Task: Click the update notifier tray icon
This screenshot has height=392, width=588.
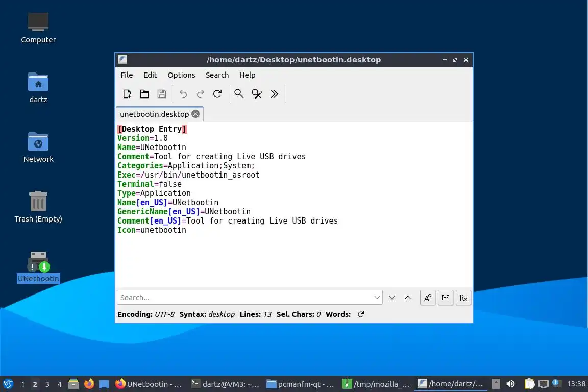Action: [x=556, y=383]
